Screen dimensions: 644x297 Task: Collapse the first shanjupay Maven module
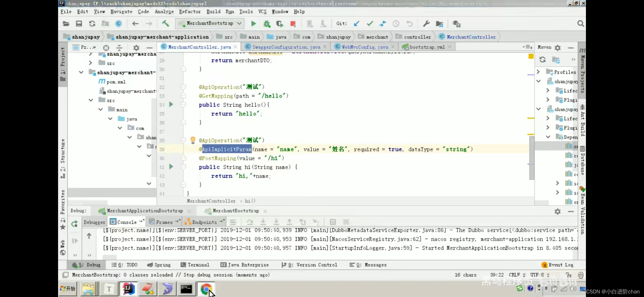pos(539,81)
